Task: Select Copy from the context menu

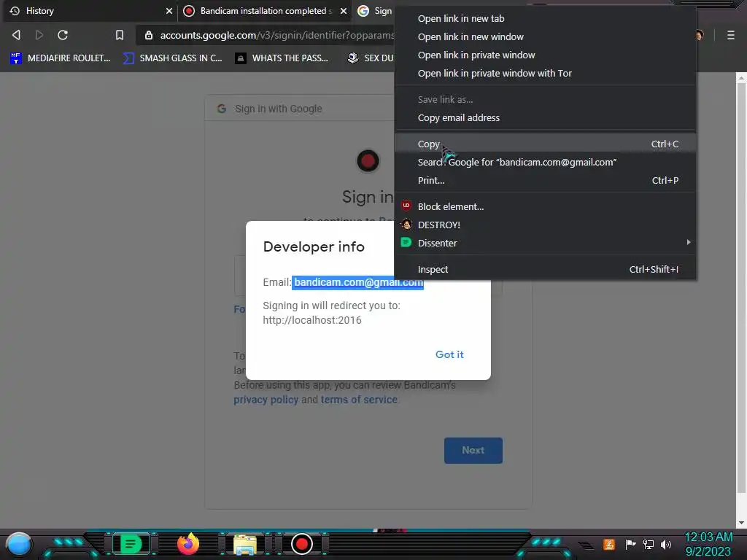Action: click(x=546, y=144)
